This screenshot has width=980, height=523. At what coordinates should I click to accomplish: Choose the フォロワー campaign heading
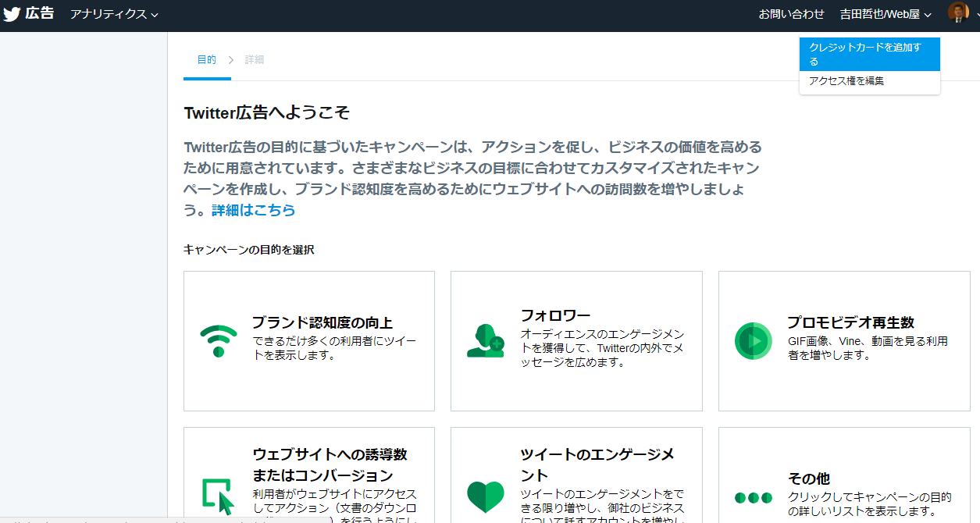pyautogui.click(x=555, y=315)
